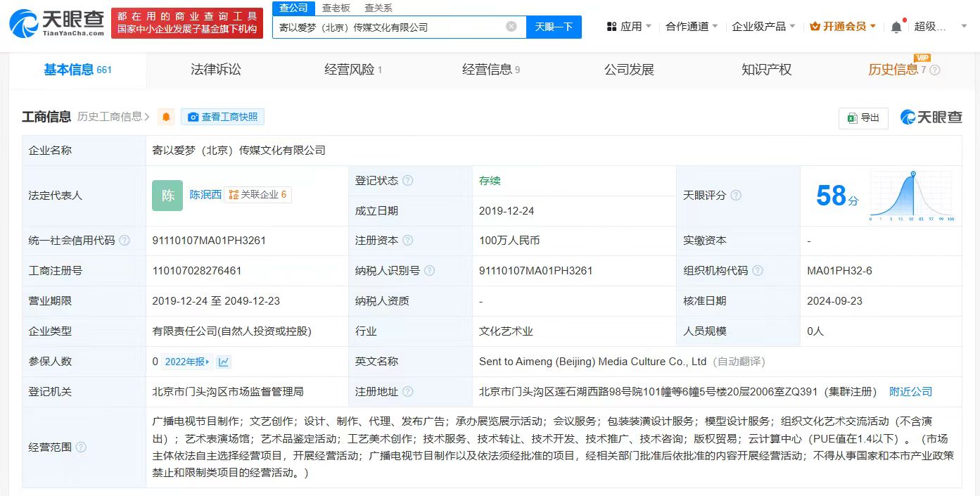
Task: Switch to the 查关系 search tab
Action: pyautogui.click(x=378, y=8)
